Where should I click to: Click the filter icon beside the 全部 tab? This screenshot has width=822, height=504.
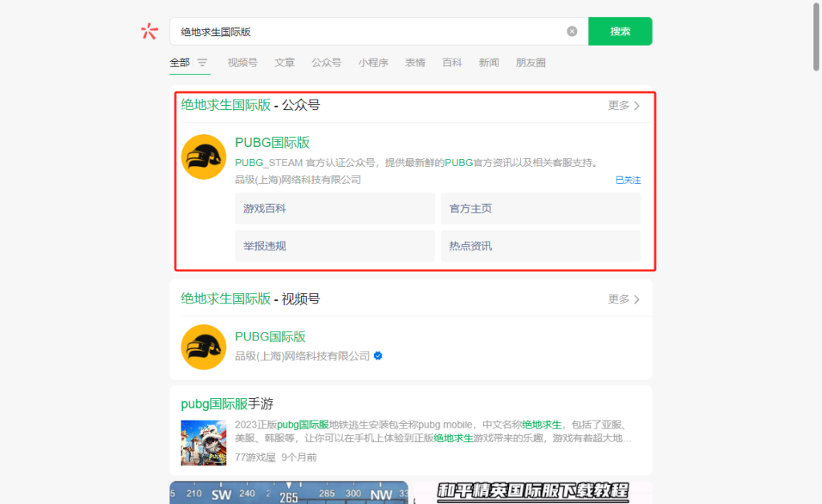[x=204, y=62]
